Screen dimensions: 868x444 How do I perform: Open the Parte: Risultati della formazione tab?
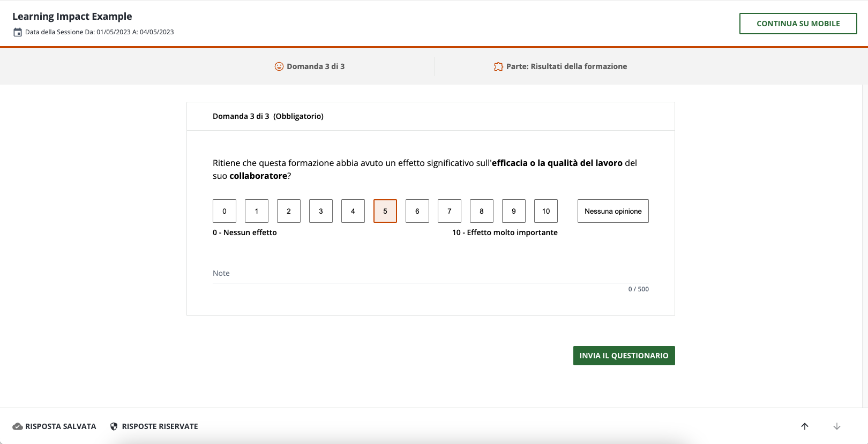[566, 66]
